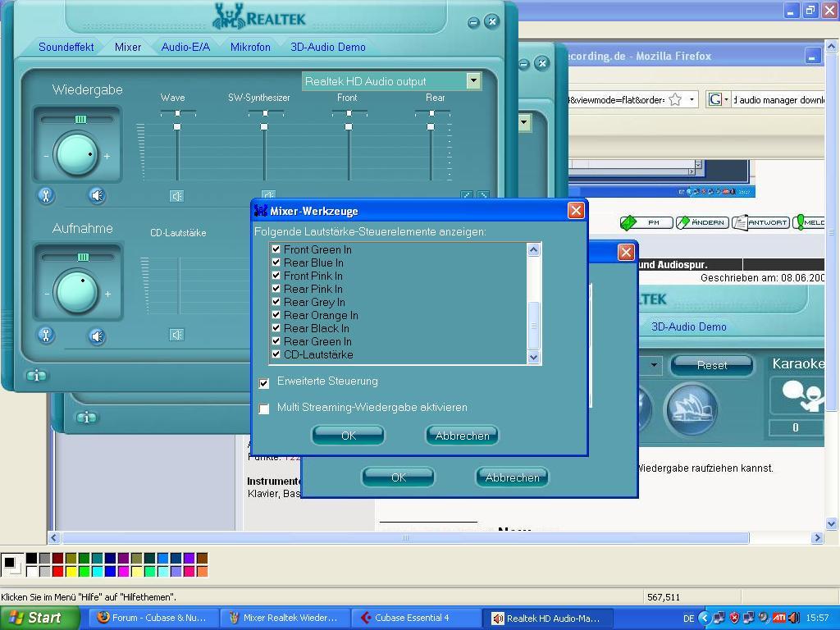Click Google search engine icon in Firefox
840x630 pixels.
tap(714, 99)
